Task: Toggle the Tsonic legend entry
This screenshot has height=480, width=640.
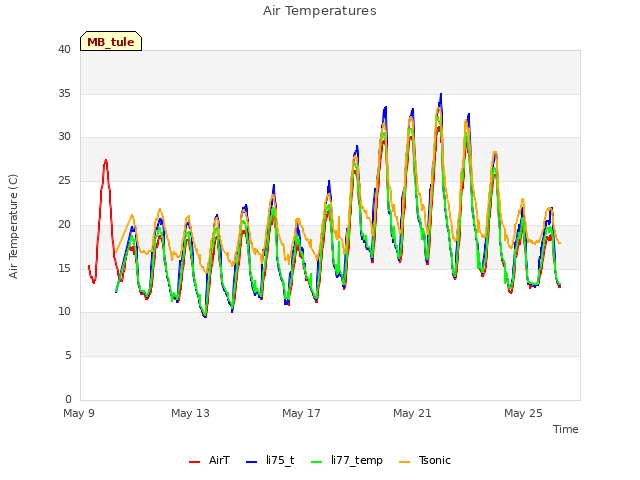Action: click(x=424, y=460)
